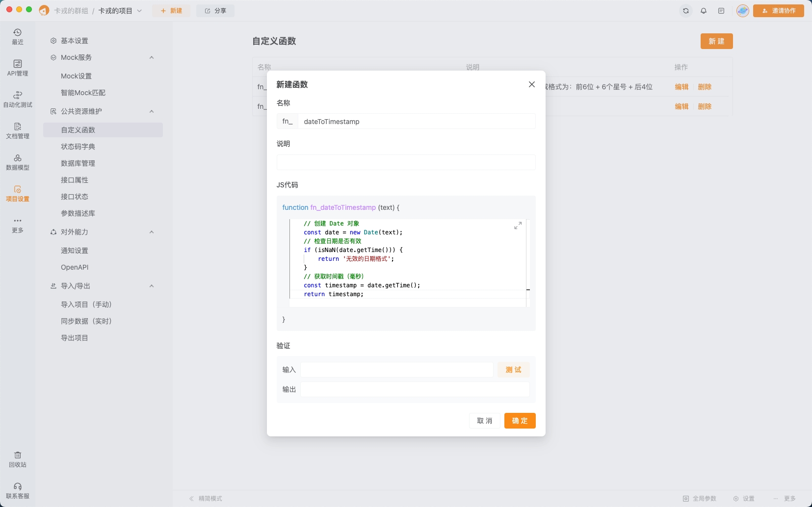Focus the 输入 test input field
The height and width of the screenshot is (507, 812).
click(397, 370)
